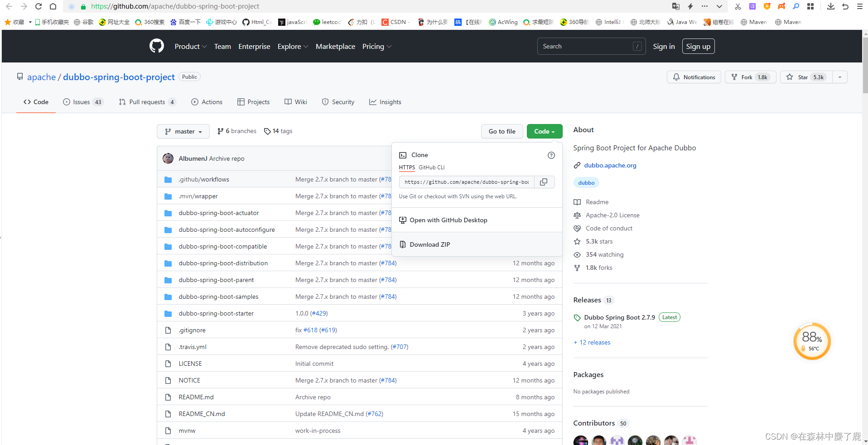
Task: Toggle the green Code dropdown button
Action: point(545,131)
